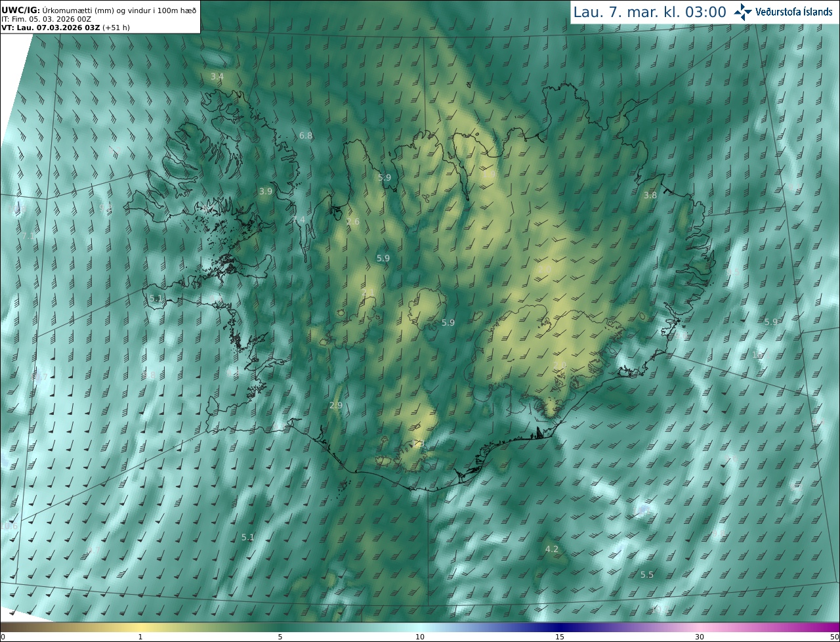Click the 5.1 label at Snæfellsnes peninsula
This screenshot has height=642, width=840.
(x=156, y=298)
